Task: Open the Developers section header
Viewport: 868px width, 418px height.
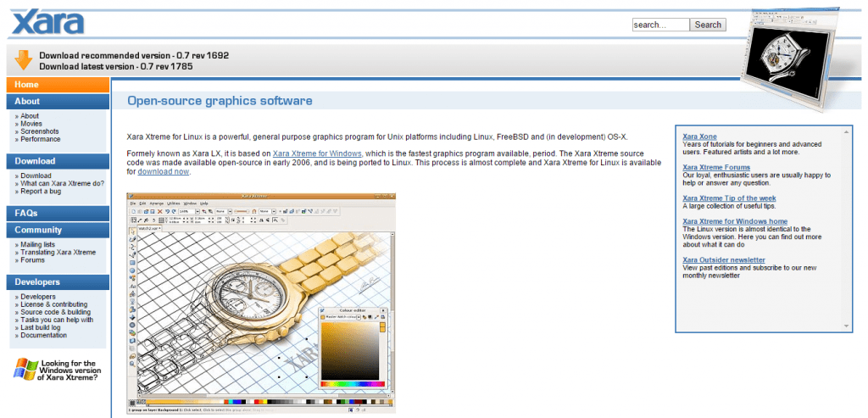Action: pos(58,281)
